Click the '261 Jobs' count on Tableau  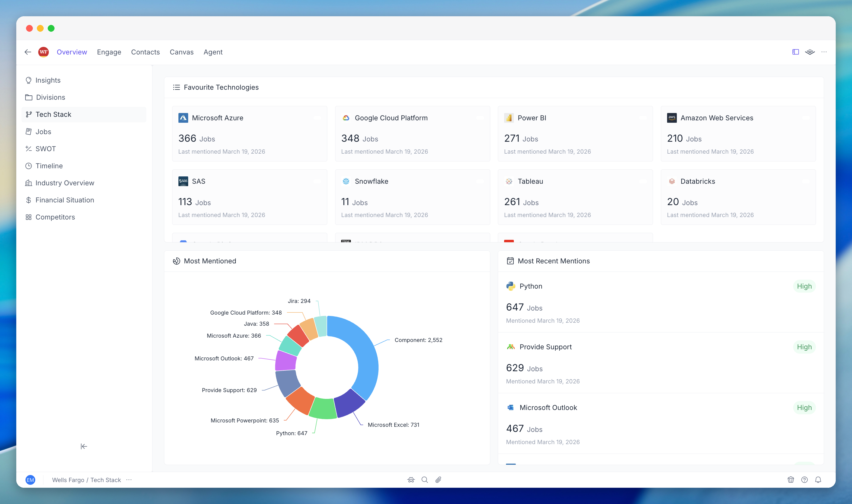pos(521,202)
